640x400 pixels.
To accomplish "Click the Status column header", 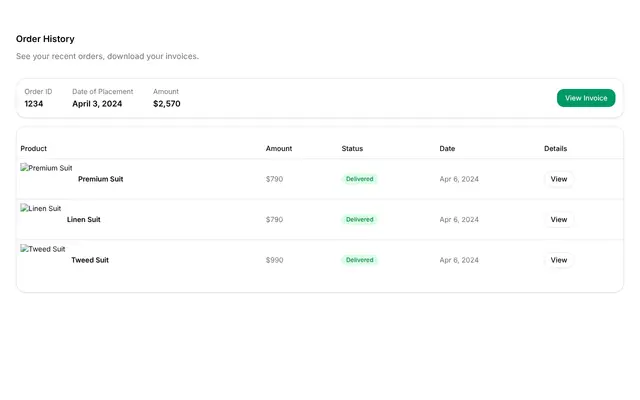I will [352, 149].
